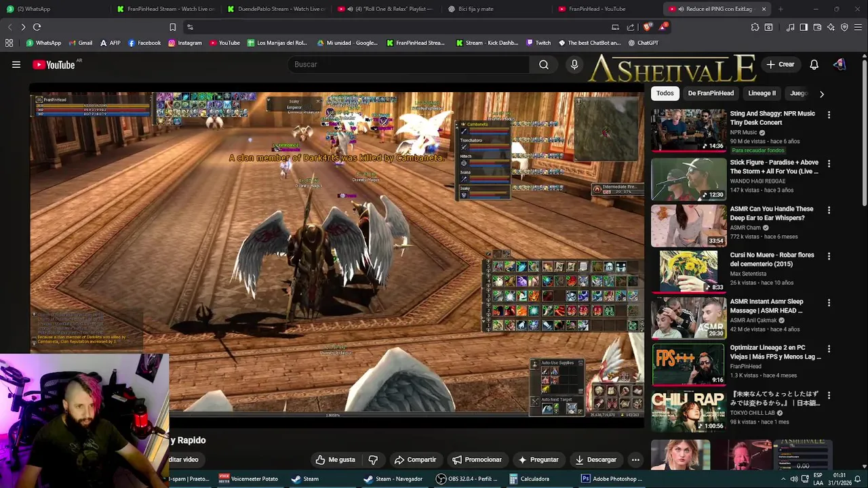Go to the YouTube home logo

(54, 64)
